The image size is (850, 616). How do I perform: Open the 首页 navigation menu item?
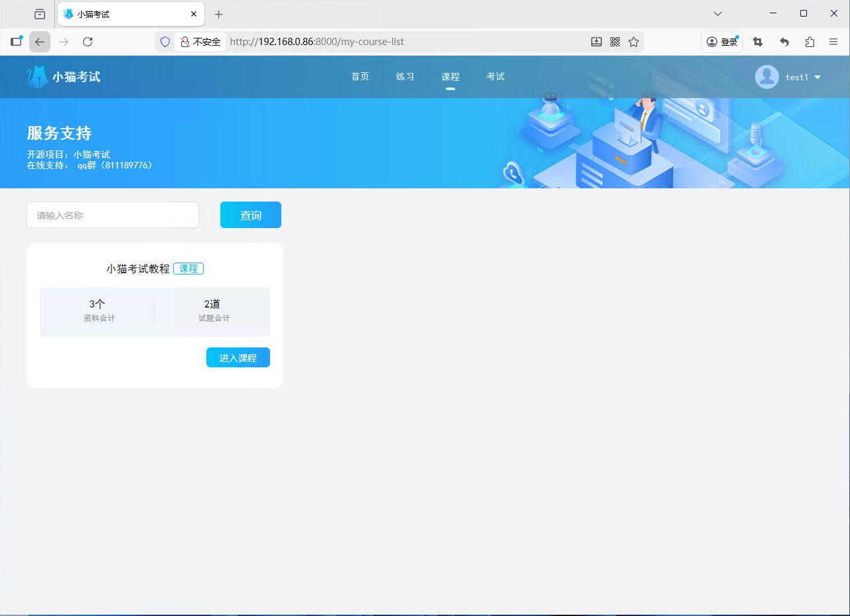[360, 77]
